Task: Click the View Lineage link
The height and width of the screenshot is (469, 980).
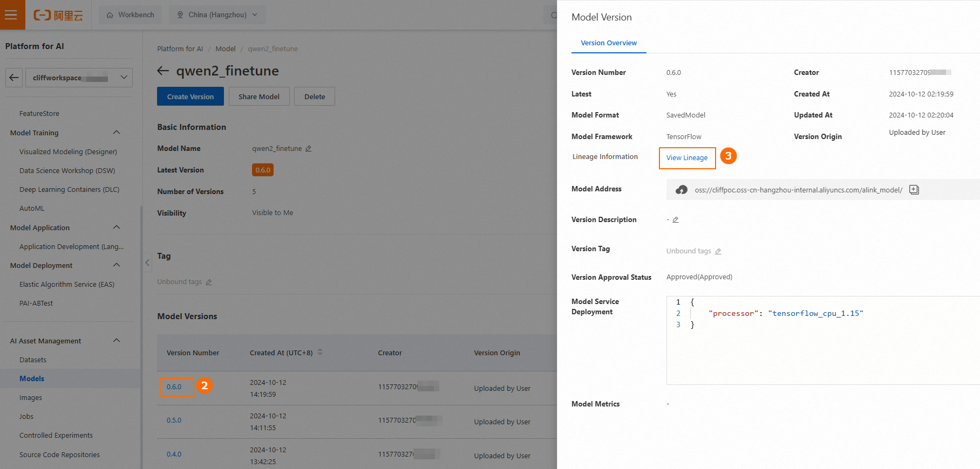Action: (687, 158)
